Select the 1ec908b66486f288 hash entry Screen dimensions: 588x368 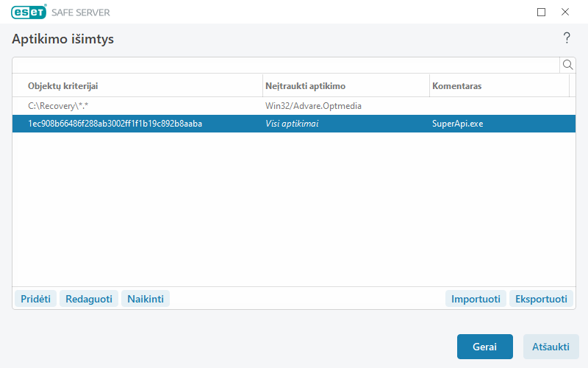(115, 124)
